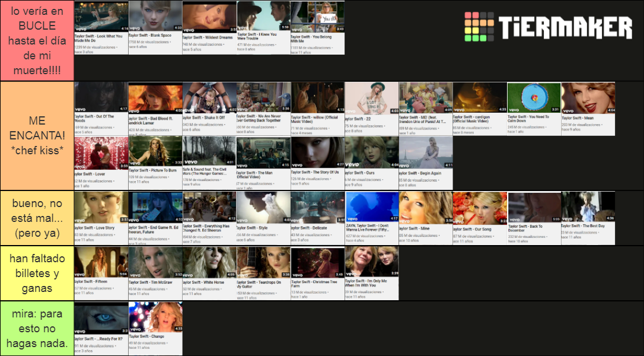Click the TierMaker logo

pos(549,27)
